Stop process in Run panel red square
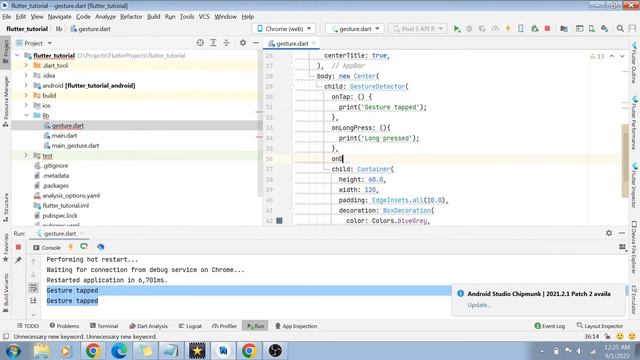This screenshot has height=360, width=640. [x=18, y=247]
